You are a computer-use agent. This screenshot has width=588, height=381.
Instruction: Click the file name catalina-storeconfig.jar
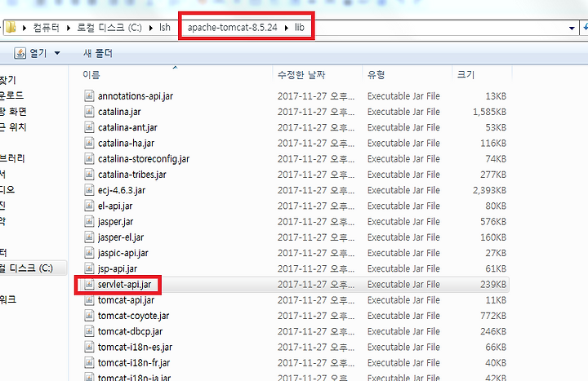pyautogui.click(x=144, y=159)
